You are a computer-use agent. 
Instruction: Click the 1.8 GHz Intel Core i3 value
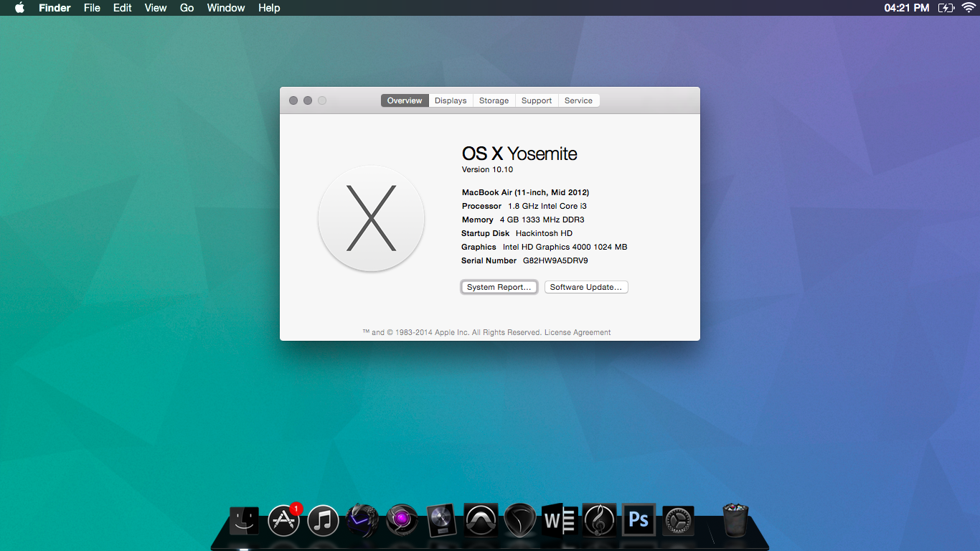pos(547,206)
